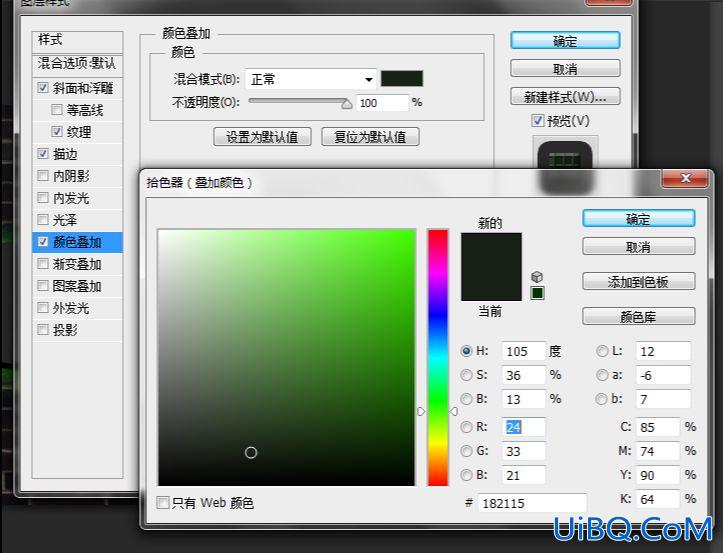Image resolution: width=723 pixels, height=553 pixels.
Task: Click the S field showing 36
Action: click(x=523, y=375)
